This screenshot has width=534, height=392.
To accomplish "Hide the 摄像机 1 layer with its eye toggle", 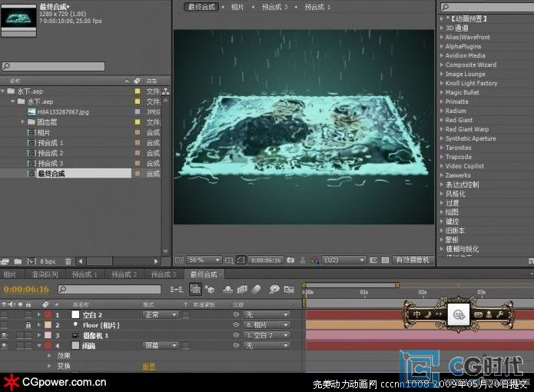I will [x=4, y=335].
